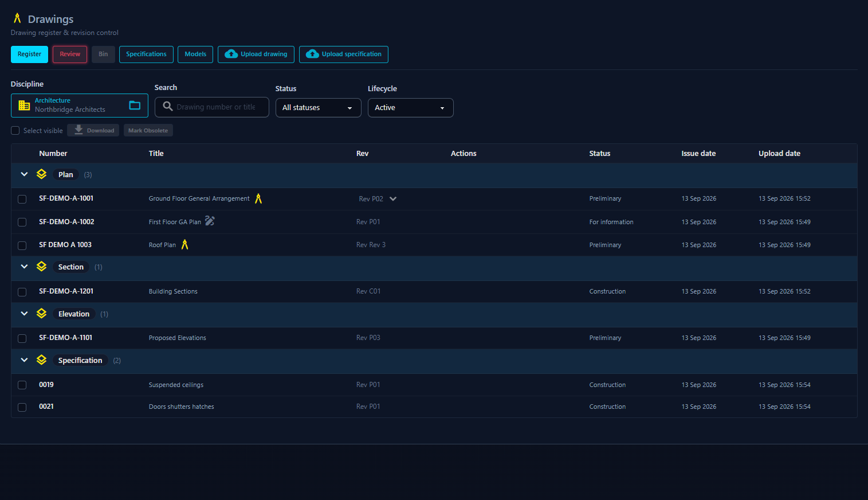Click the Number column header

(53, 154)
